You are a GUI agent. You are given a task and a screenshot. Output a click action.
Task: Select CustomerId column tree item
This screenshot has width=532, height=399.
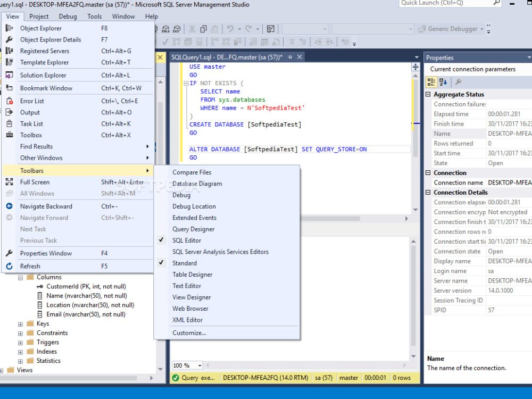click(86, 287)
